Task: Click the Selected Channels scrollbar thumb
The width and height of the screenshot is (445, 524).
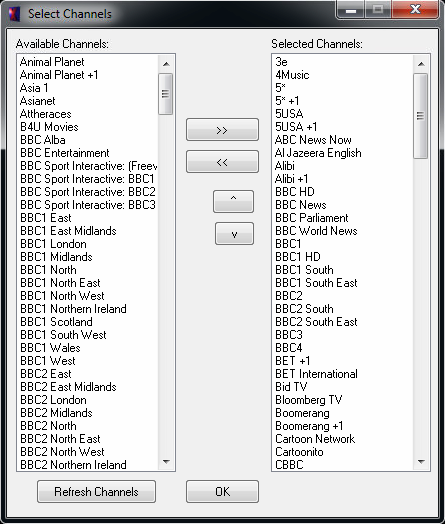Action: (421, 116)
